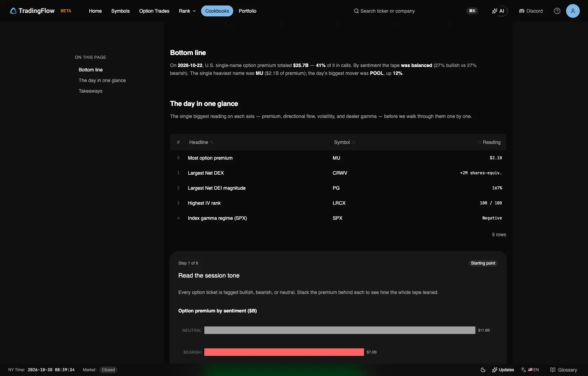Select the Highest IV rank row
The image size is (588, 376).
[x=338, y=203]
